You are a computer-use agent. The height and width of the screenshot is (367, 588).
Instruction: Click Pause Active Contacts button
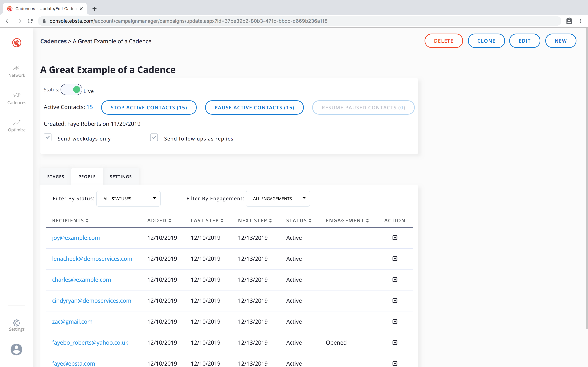254,107
